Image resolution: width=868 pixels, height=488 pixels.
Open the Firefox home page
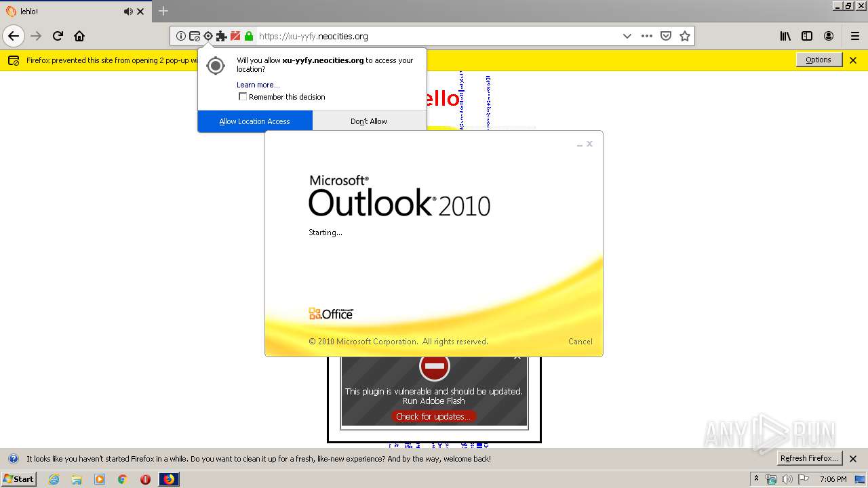(79, 36)
